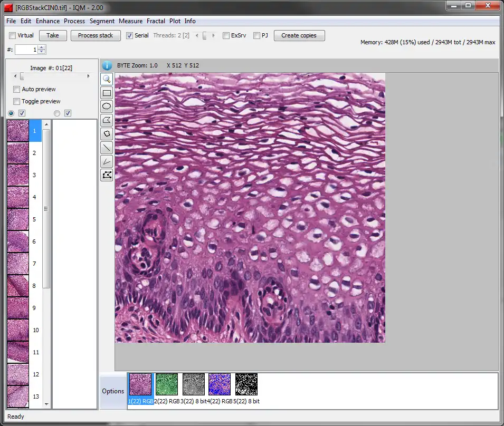Select the ellipse ROI tool

click(x=107, y=106)
